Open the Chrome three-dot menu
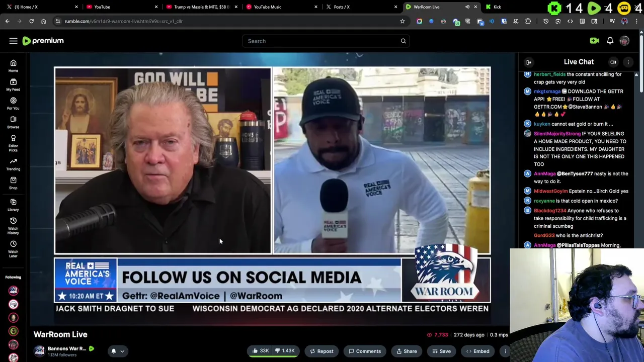The height and width of the screenshot is (362, 644). [x=636, y=21]
